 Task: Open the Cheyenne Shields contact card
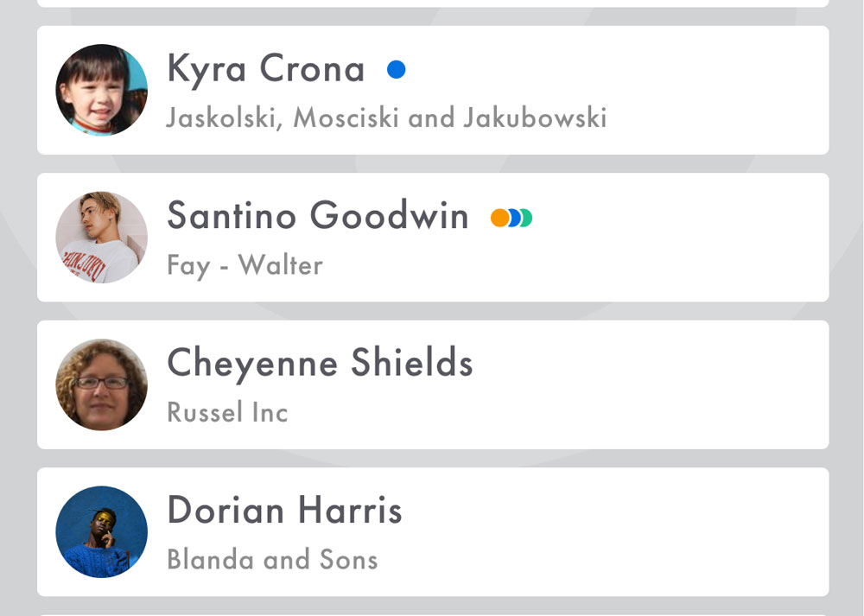(433, 384)
